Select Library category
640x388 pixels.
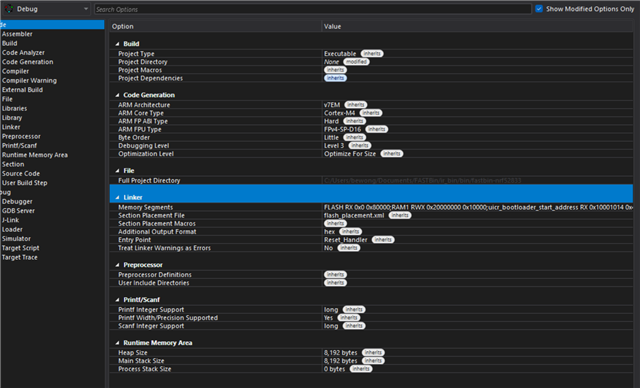(12, 118)
